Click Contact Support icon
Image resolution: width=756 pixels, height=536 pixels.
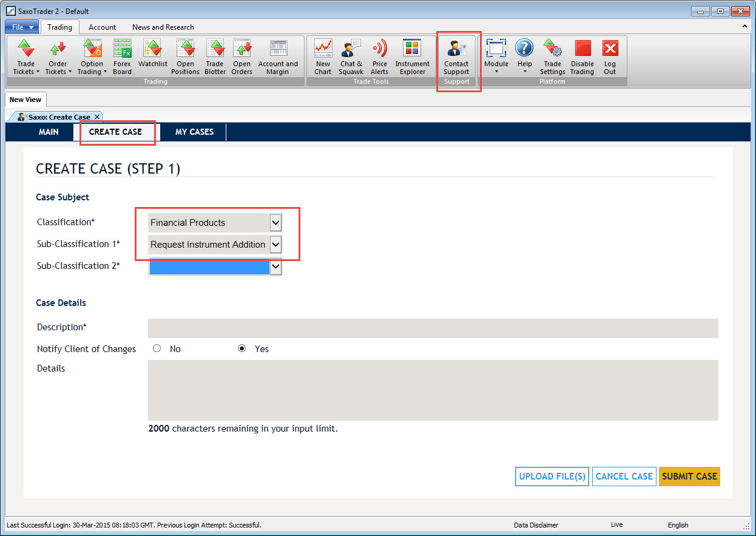456,57
